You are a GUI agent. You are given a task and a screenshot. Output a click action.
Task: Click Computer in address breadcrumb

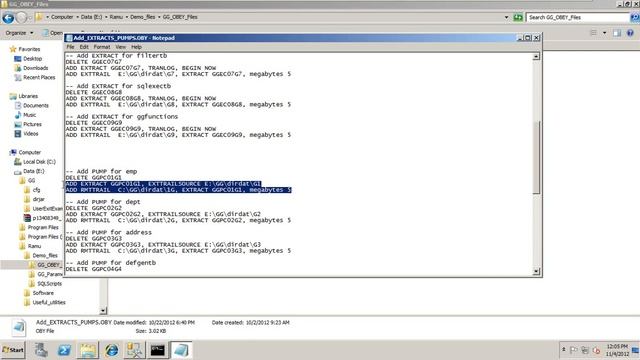click(62, 17)
